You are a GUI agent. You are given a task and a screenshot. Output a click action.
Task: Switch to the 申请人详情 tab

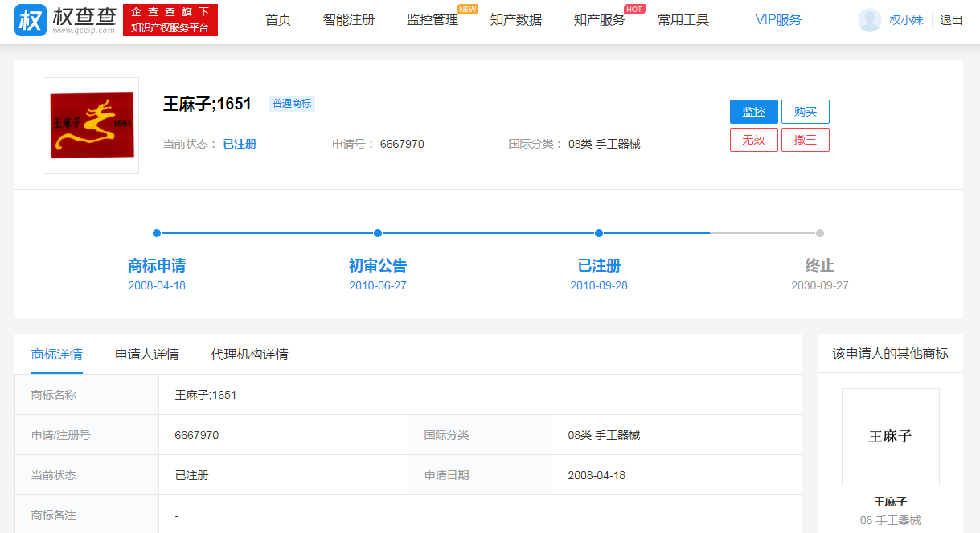(x=146, y=354)
